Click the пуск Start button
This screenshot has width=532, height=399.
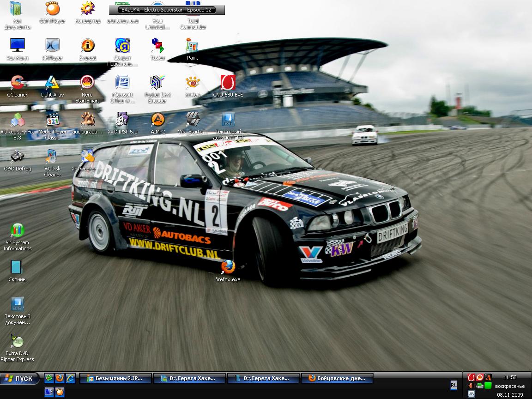[20, 378]
